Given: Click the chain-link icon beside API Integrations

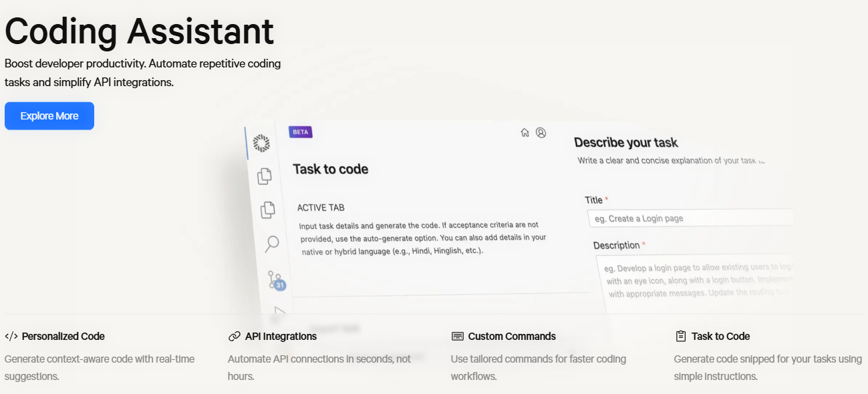Looking at the screenshot, I should pyautogui.click(x=234, y=337).
